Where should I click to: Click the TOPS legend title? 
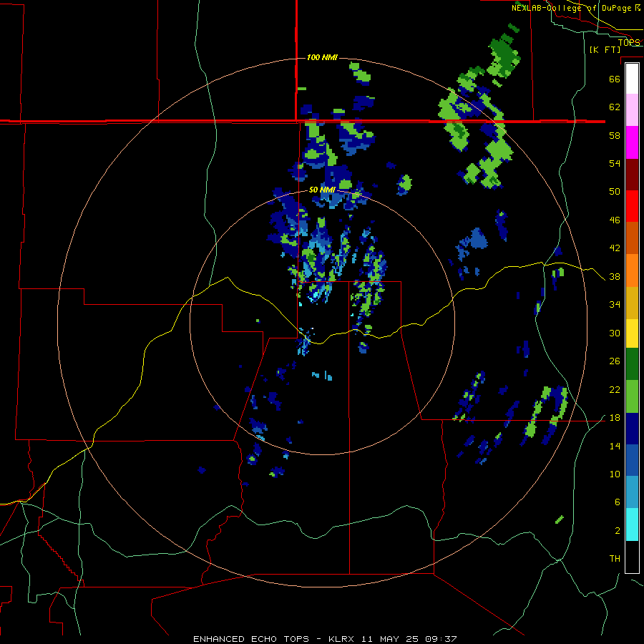(x=629, y=42)
